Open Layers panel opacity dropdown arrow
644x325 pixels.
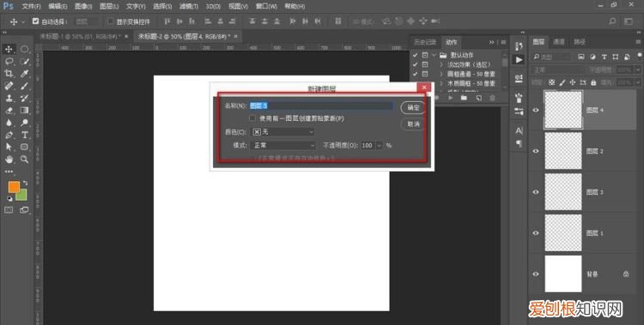click(638, 70)
